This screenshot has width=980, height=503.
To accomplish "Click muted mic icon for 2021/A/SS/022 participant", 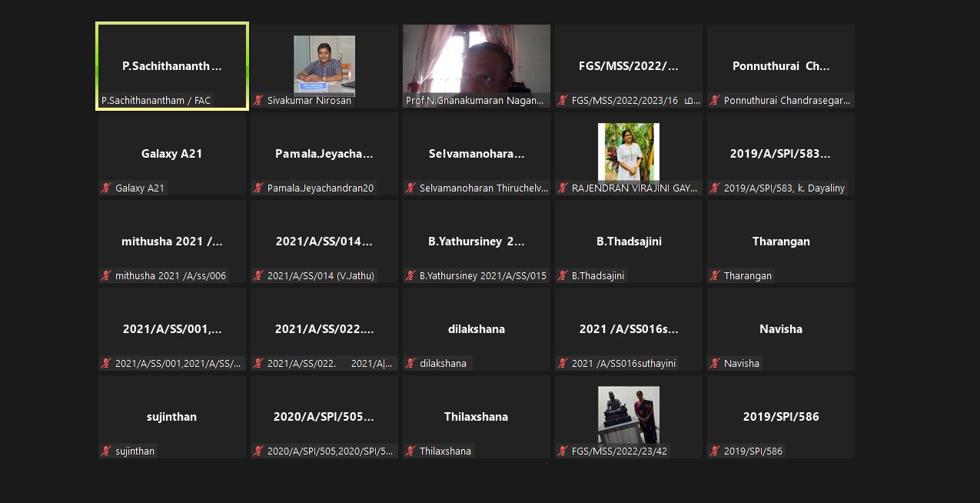I will (259, 364).
